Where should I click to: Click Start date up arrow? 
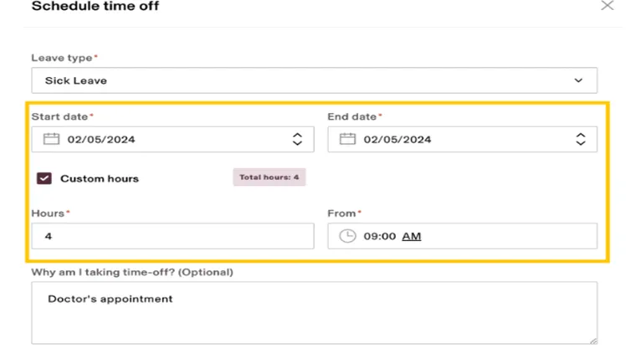(297, 136)
